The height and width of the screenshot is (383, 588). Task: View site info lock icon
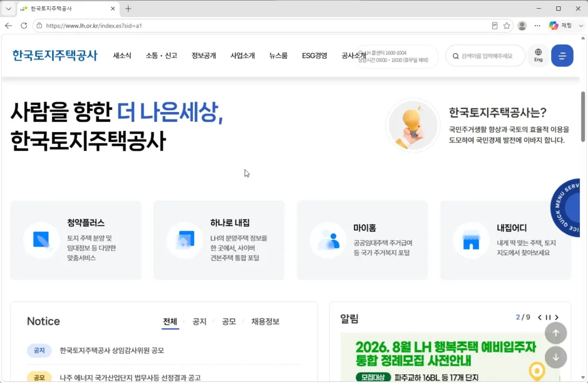tap(40, 25)
